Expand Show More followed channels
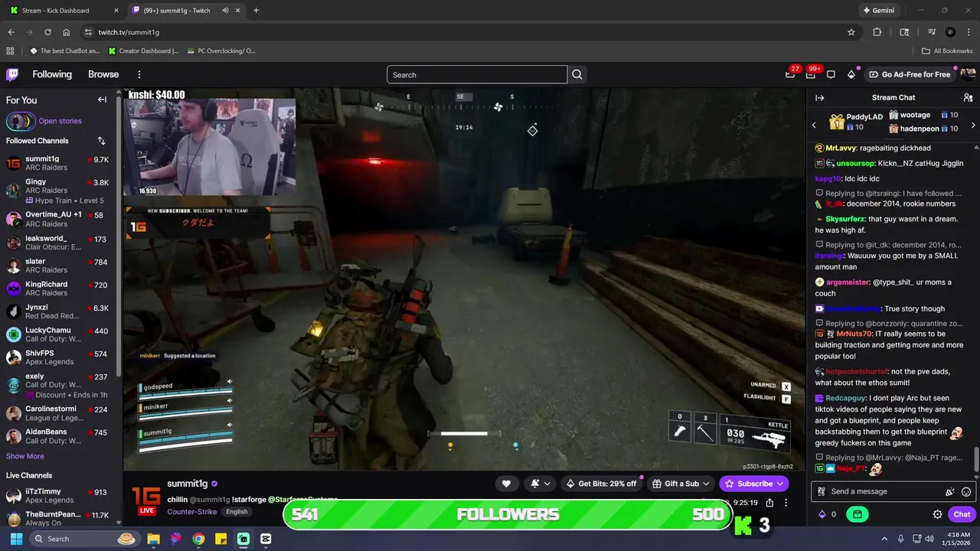Viewport: 980px width, 551px height. pyautogui.click(x=25, y=456)
